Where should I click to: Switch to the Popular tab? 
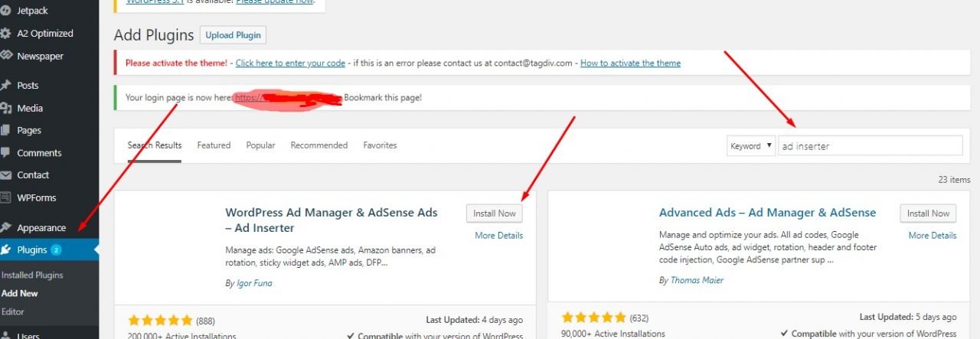click(x=260, y=145)
